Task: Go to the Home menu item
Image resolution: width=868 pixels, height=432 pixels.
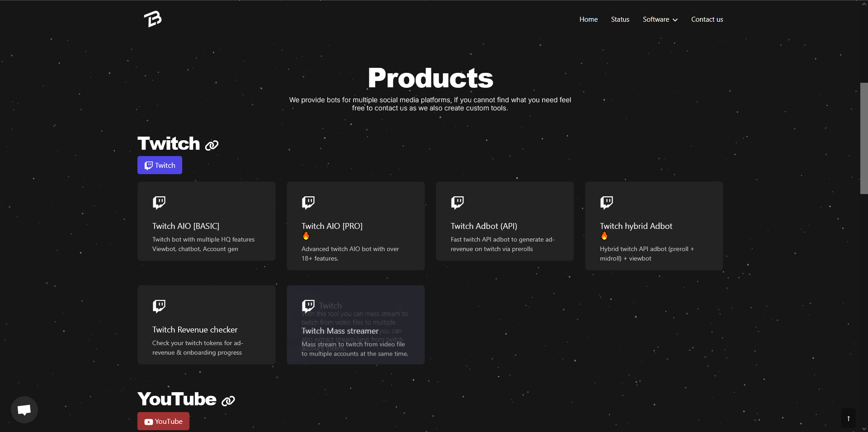Action: [x=588, y=19]
